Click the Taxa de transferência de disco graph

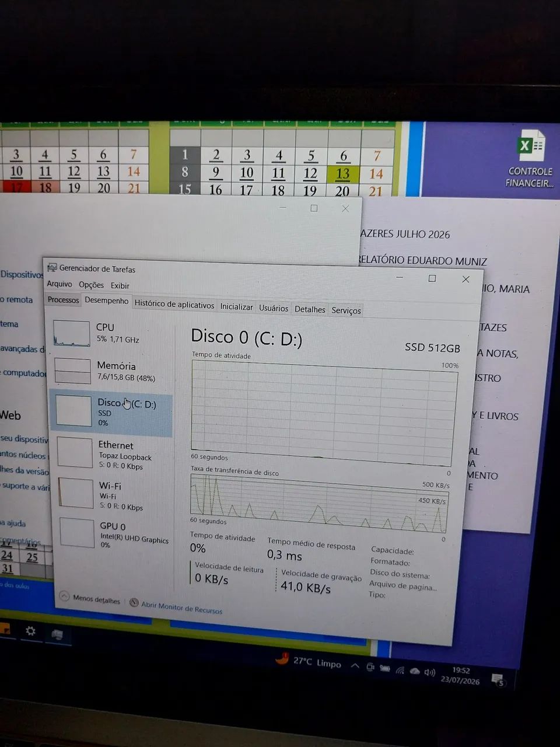(319, 504)
